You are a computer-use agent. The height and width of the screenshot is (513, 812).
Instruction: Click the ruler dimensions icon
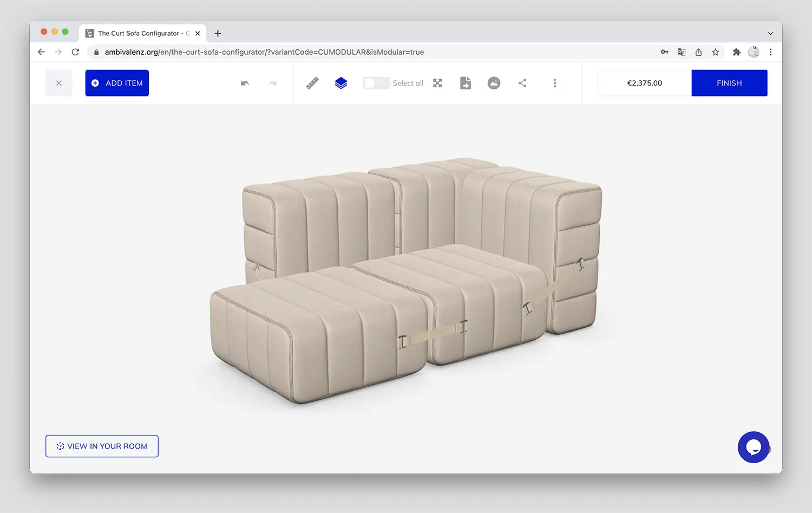click(x=312, y=83)
